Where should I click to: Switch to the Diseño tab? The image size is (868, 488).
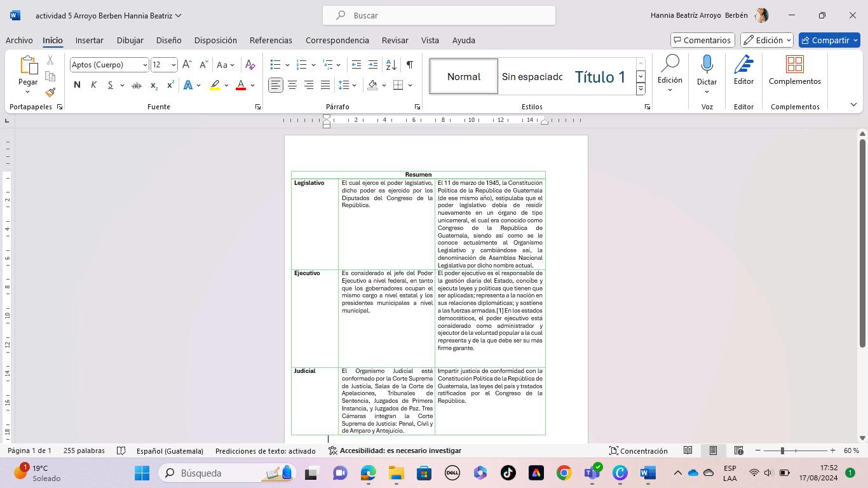tap(169, 40)
